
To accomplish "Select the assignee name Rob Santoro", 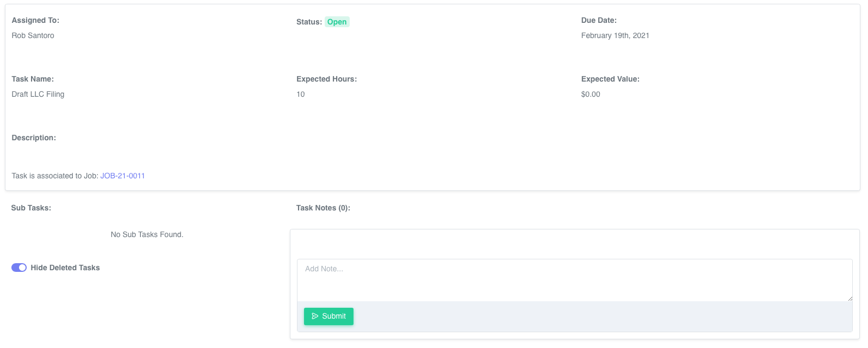I will pyautogui.click(x=33, y=35).
